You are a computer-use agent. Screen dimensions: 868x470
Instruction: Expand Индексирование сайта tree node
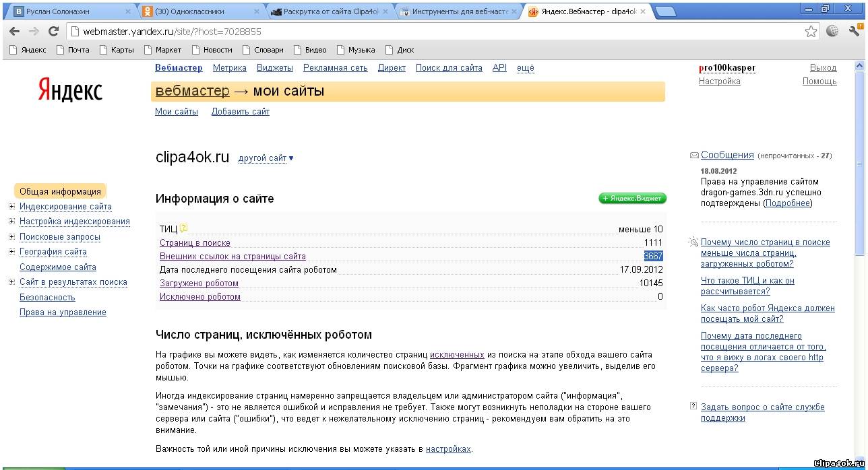pos(12,207)
